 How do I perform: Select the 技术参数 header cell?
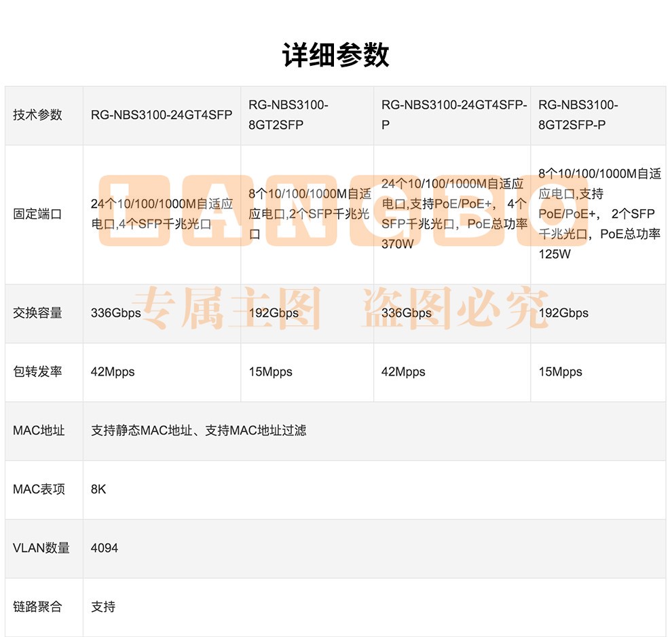[37, 115]
